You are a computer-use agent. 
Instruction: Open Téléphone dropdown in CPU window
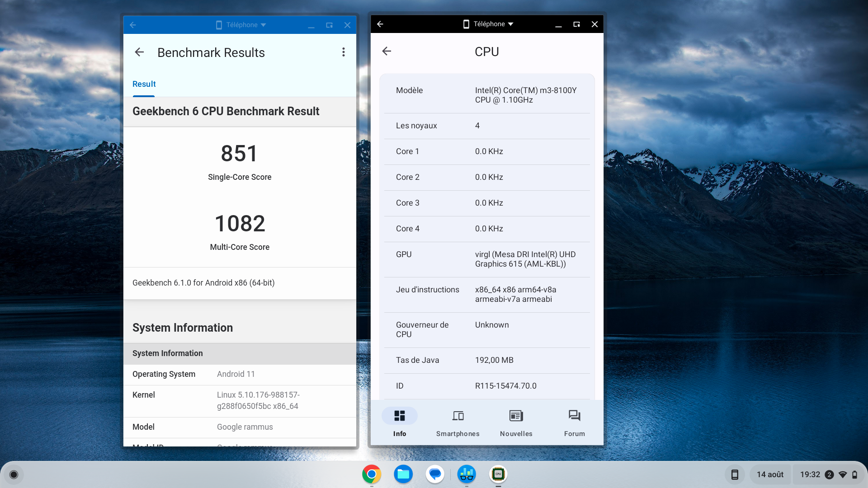pos(488,24)
